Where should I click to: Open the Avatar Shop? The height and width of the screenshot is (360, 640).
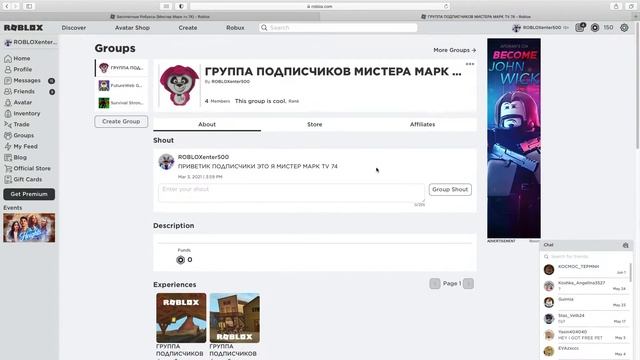point(132,28)
